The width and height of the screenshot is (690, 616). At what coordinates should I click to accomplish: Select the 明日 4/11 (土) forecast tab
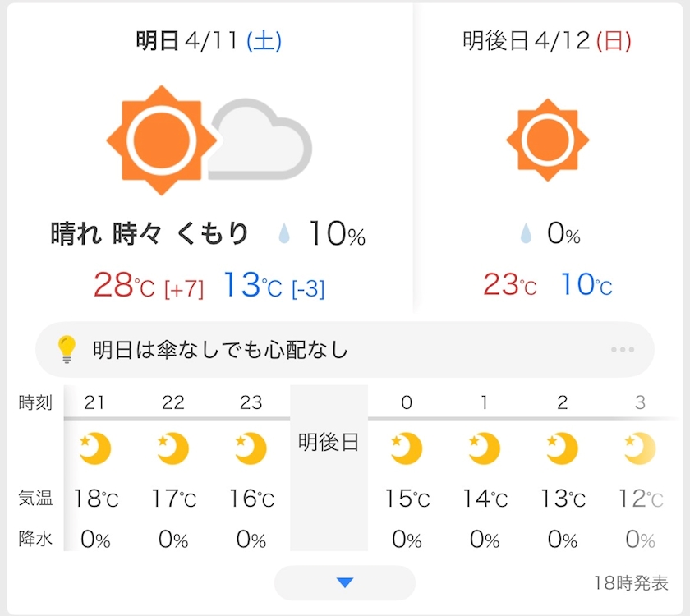tap(209, 41)
